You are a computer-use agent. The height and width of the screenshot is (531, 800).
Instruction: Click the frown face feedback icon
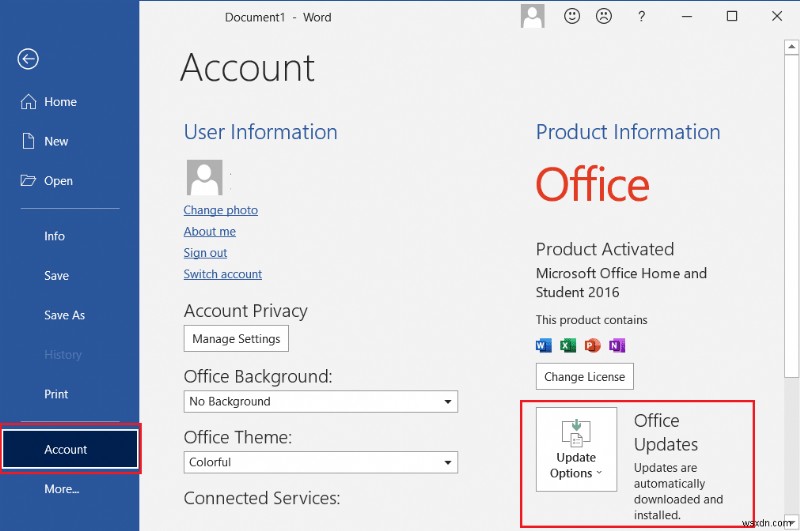(x=604, y=16)
